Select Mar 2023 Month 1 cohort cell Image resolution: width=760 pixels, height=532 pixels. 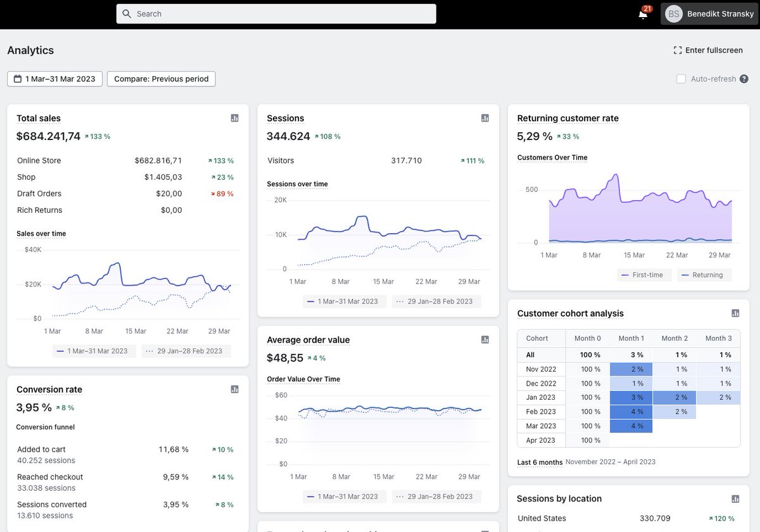coord(631,426)
